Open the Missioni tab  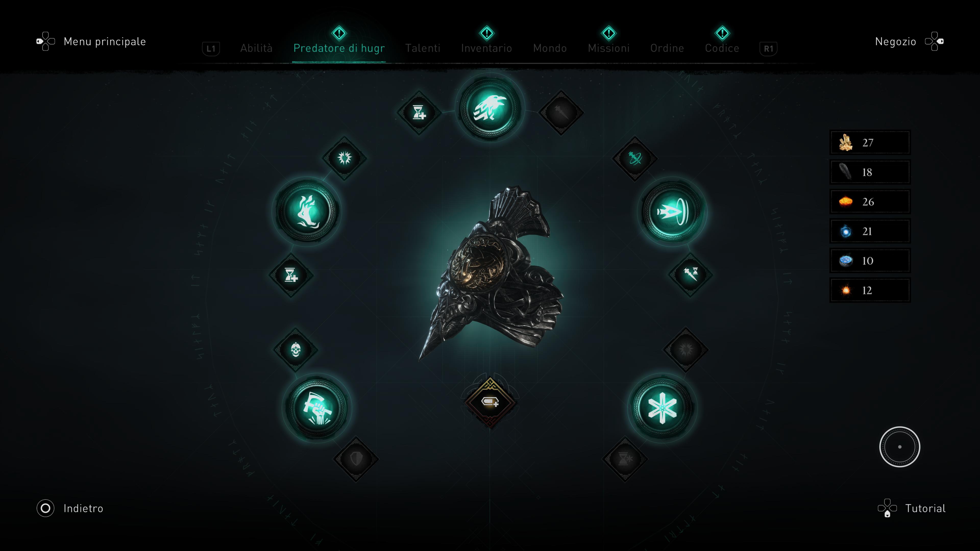(609, 48)
